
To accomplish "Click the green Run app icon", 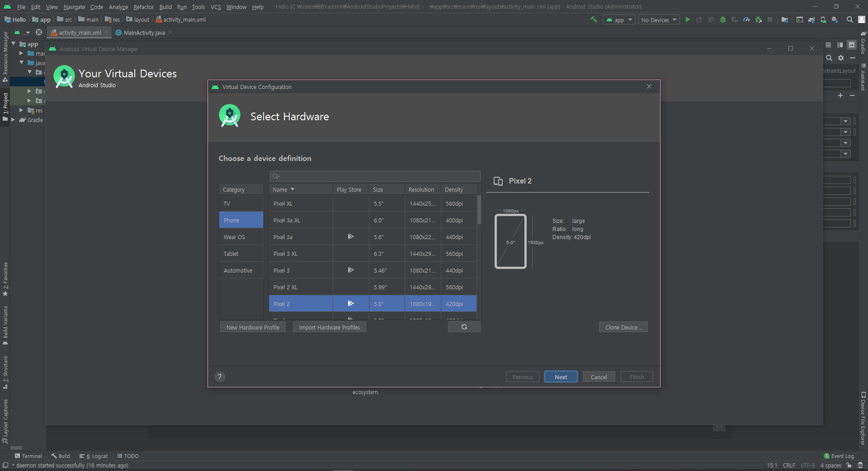I will [x=688, y=19].
